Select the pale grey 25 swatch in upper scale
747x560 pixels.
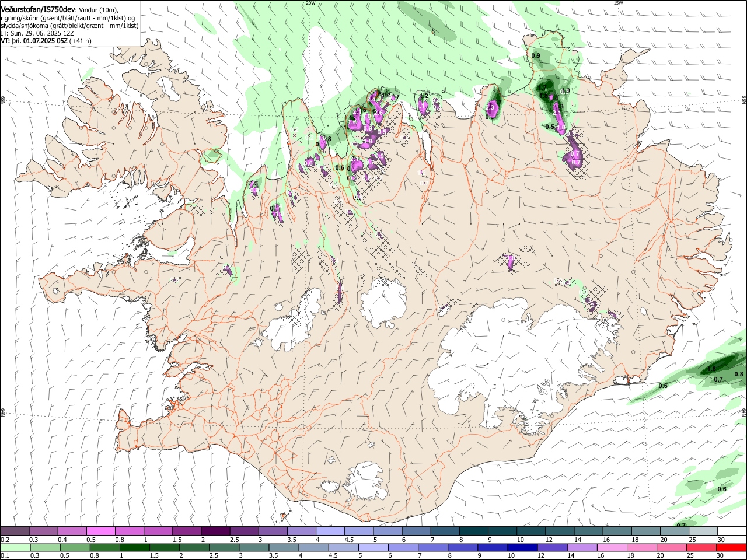pyautogui.click(x=704, y=531)
